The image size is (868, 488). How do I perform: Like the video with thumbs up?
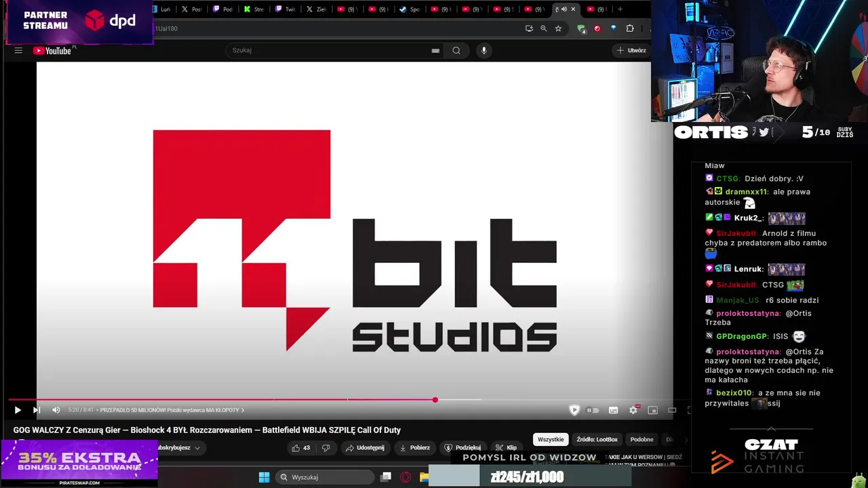pyautogui.click(x=301, y=448)
